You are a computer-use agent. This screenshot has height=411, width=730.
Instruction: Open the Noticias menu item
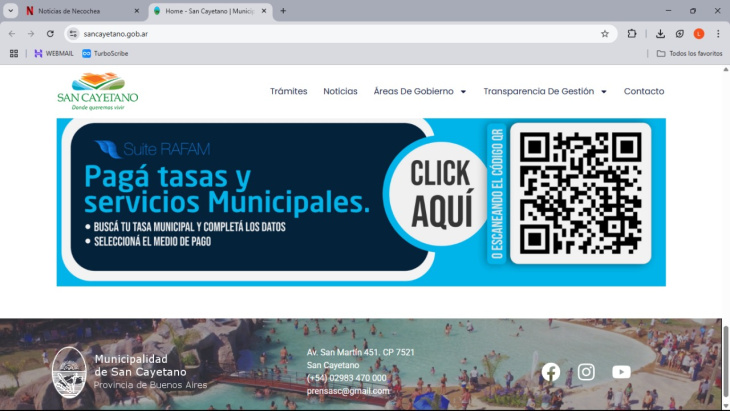click(x=340, y=91)
